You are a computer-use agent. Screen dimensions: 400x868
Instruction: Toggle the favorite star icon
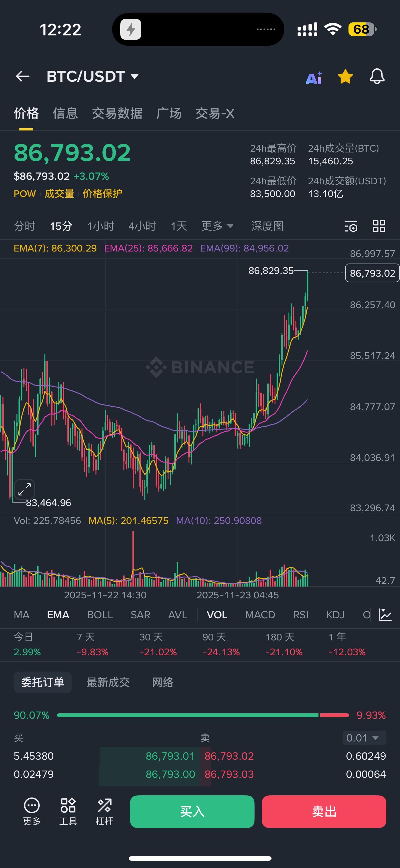[345, 77]
